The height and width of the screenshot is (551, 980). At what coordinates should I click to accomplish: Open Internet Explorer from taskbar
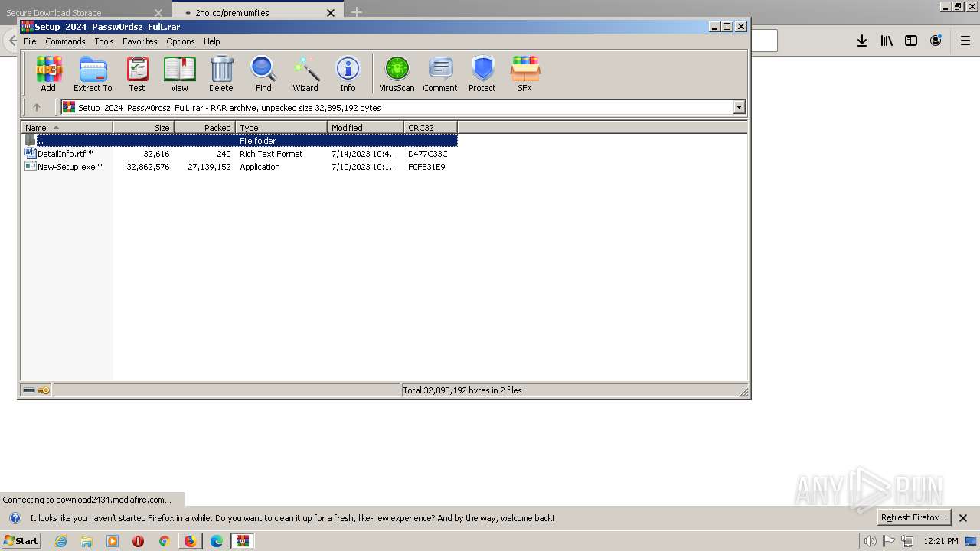61,541
